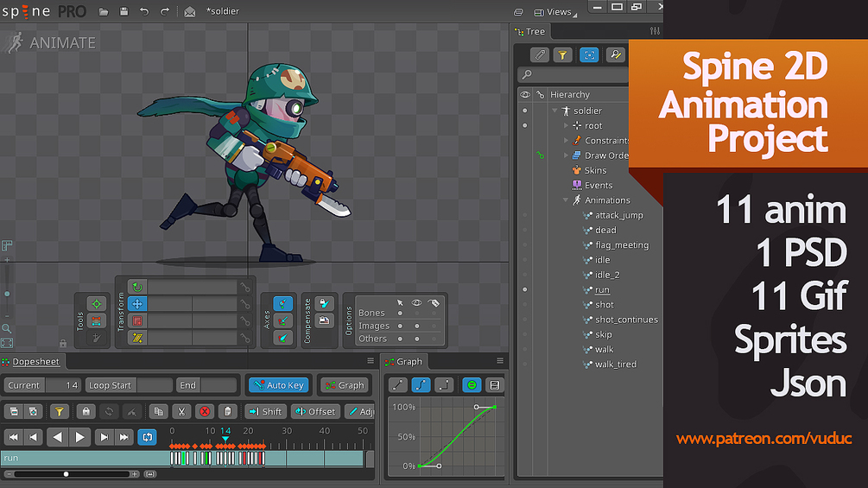Open Tree panel settings sliders
This screenshot has height=488, width=868.
tap(655, 32)
